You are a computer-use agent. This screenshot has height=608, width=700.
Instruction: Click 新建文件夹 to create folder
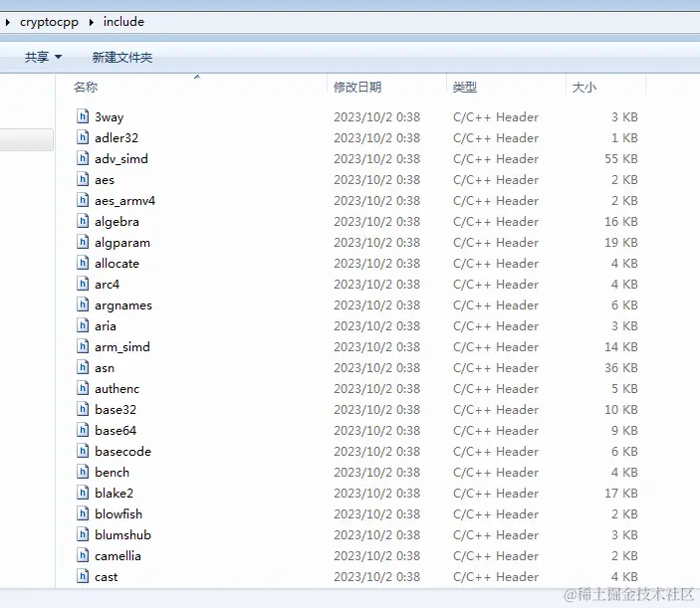click(121, 57)
